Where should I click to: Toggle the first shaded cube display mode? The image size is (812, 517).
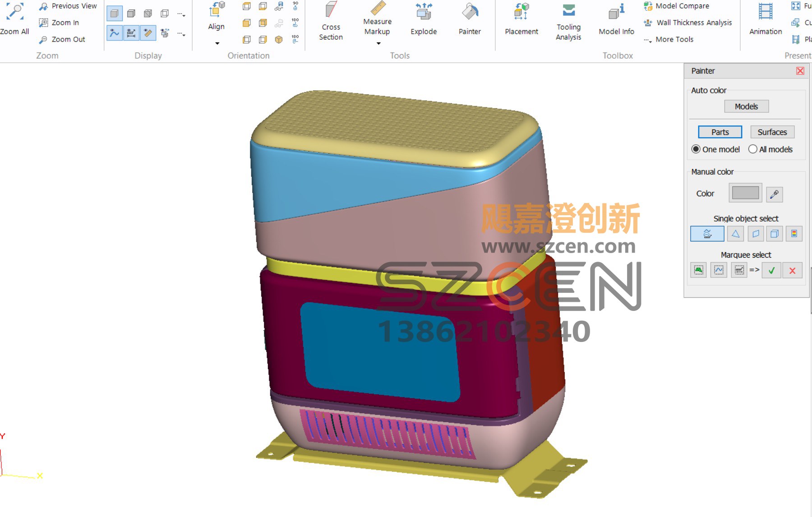click(x=114, y=14)
